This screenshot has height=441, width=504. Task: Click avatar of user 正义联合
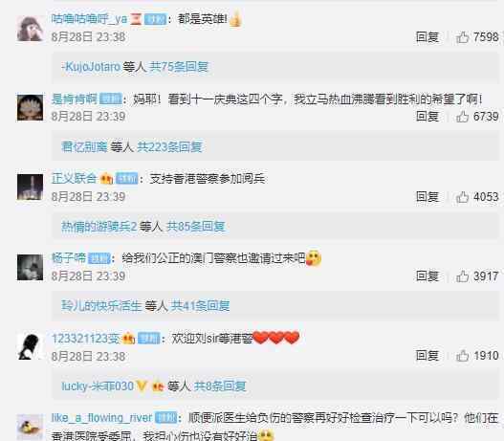[x=30, y=187]
